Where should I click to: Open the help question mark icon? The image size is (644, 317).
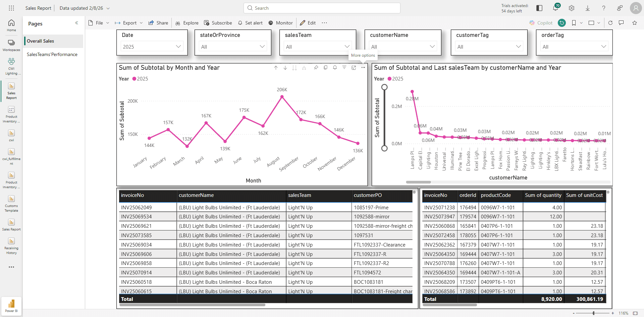(604, 8)
